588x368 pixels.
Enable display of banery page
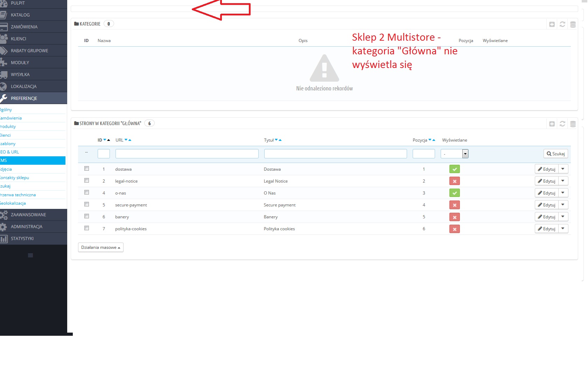[455, 217]
